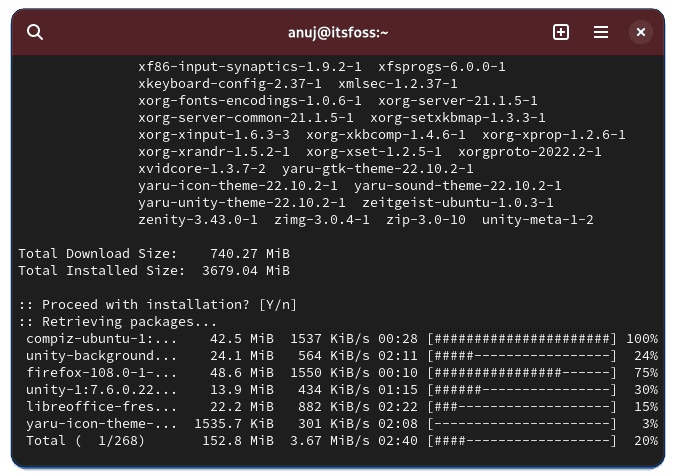Click the Total 20% percentage value

point(646,440)
